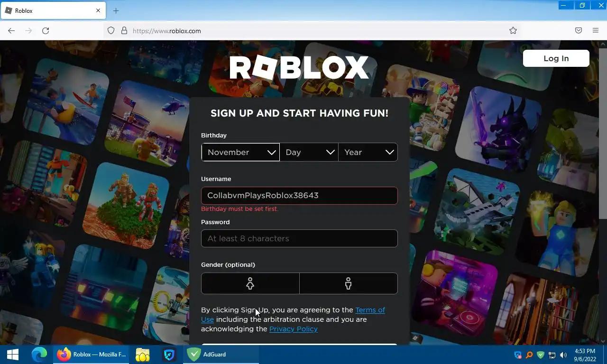
Task: Open the birthday Day dropdown
Action: point(309,152)
